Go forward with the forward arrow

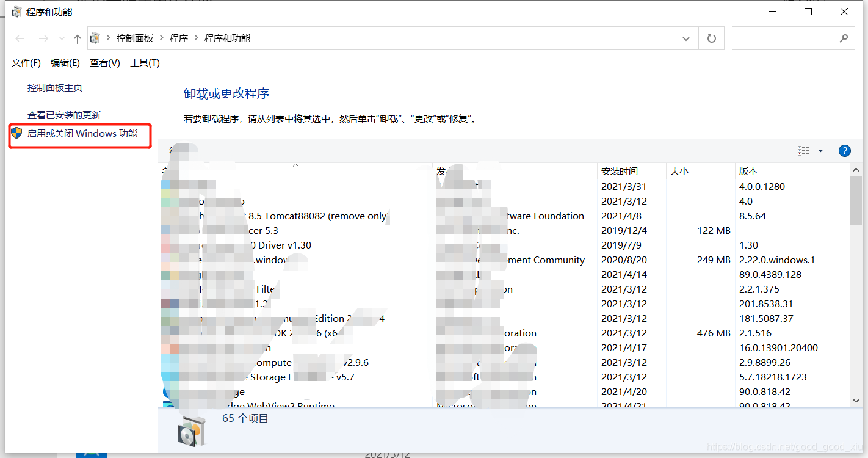(43, 38)
